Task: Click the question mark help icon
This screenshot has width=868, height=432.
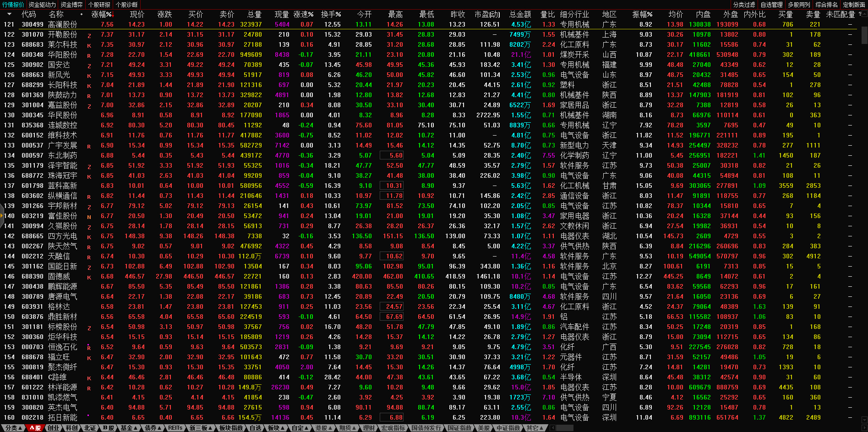Action: click(860, 14)
